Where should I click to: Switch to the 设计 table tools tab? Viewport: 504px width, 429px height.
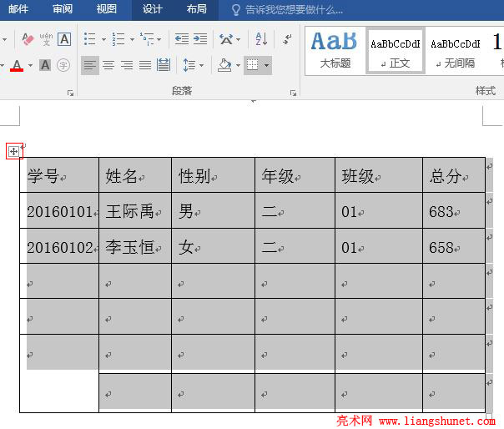tap(152, 9)
